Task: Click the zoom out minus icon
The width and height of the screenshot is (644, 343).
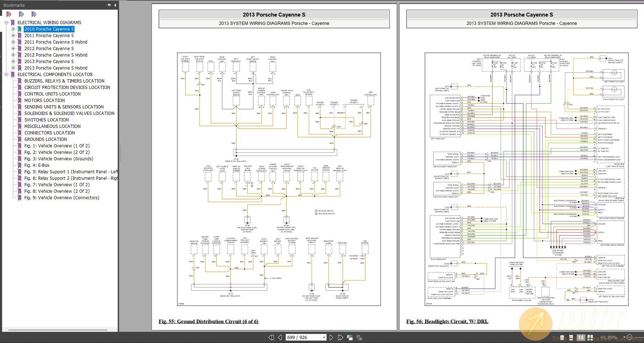Action: (629, 338)
